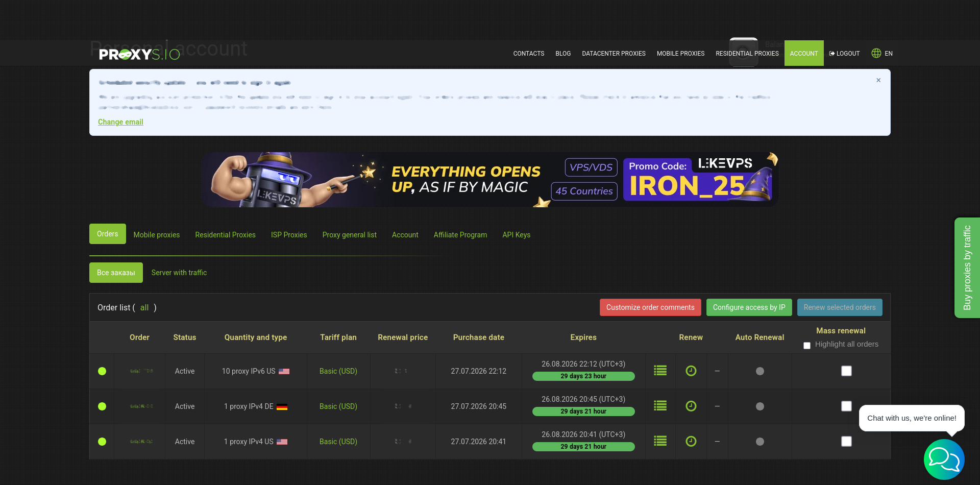Open details list icon for IPv4 DE order
This screenshot has width=980, height=485.
(660, 406)
